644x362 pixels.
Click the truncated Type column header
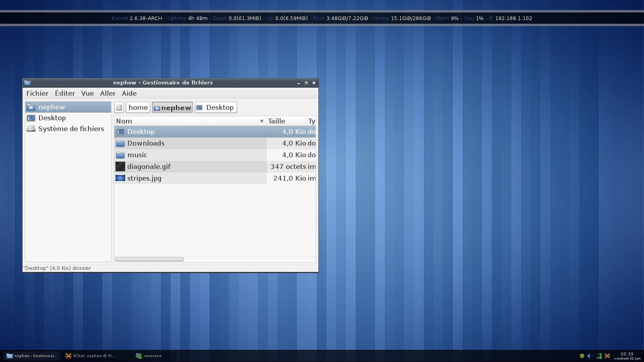pyautogui.click(x=311, y=121)
